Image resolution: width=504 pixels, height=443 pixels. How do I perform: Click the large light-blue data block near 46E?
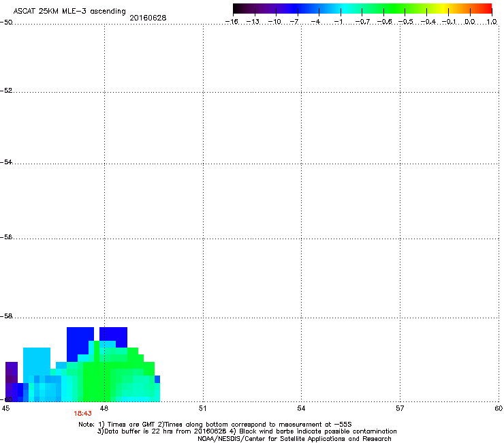tap(37, 361)
